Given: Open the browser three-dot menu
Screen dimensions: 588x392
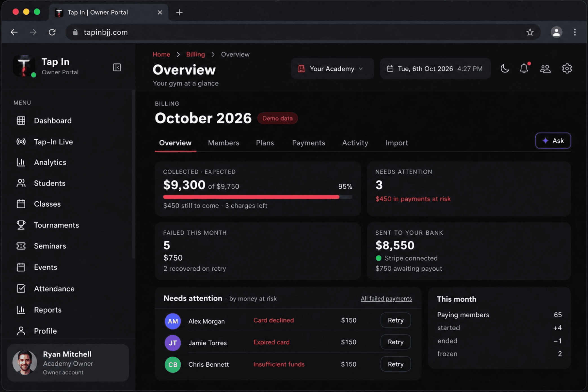Looking at the screenshot, I should coord(575,32).
